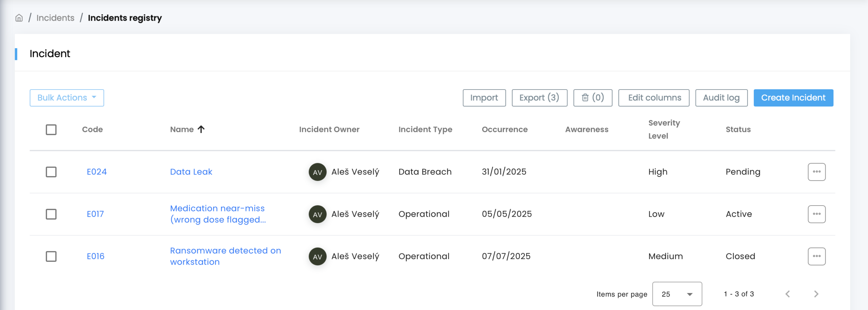Screen dimensions: 868x310
Task: Click the Import button
Action: (484, 98)
